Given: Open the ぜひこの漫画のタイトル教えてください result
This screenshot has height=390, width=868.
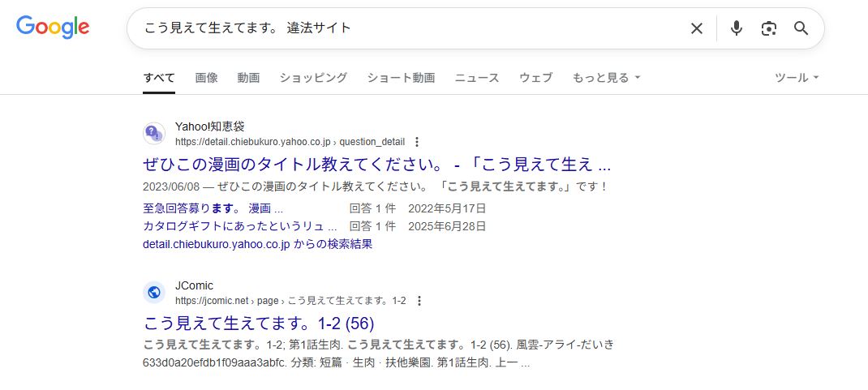Looking at the screenshot, I should coord(376,165).
